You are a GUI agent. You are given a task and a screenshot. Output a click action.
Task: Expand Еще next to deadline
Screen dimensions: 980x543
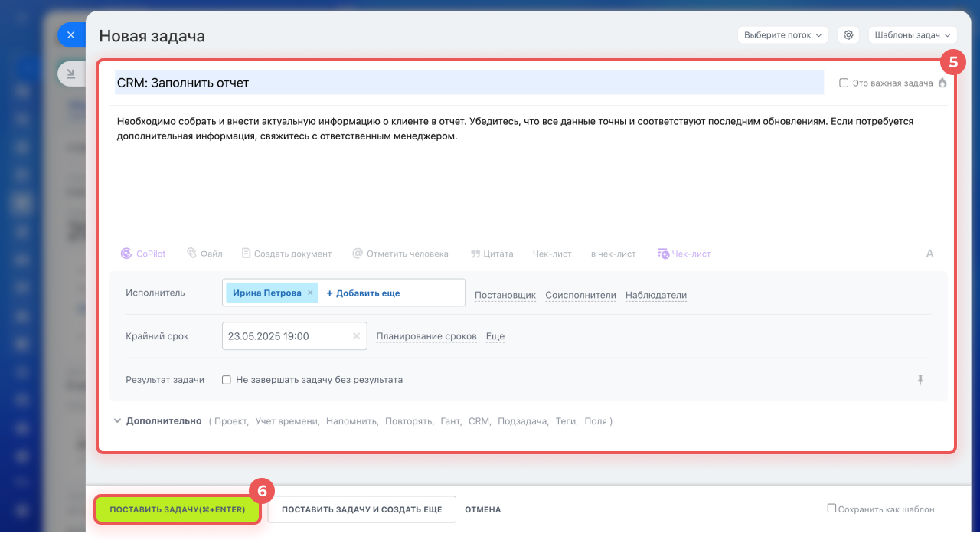495,336
